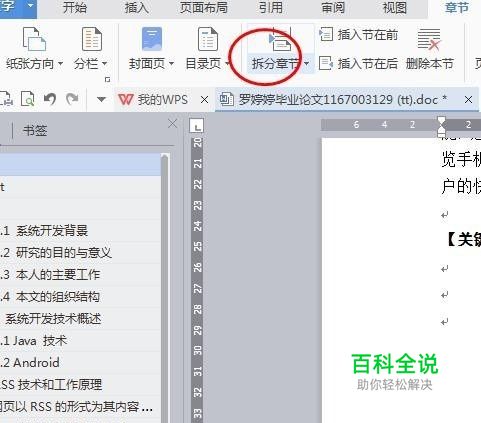
Task: Open the 拆分章节 dropdown arrow
Action: coord(306,63)
